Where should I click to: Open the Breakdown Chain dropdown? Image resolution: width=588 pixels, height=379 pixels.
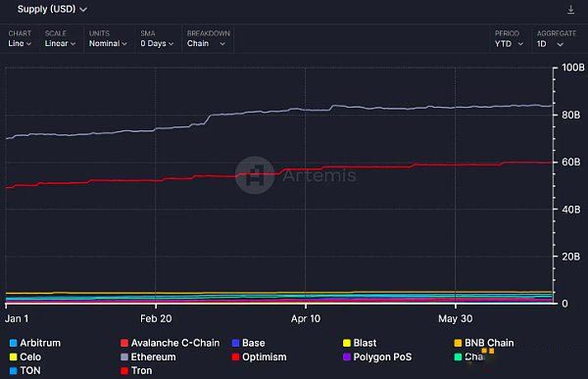(x=208, y=38)
